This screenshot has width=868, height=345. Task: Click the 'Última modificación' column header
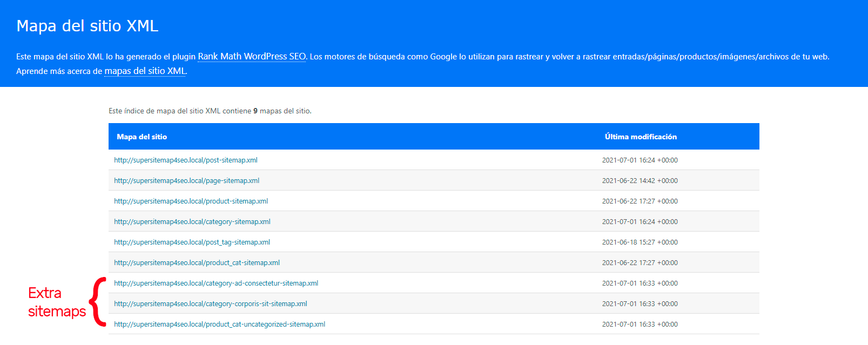tap(641, 137)
